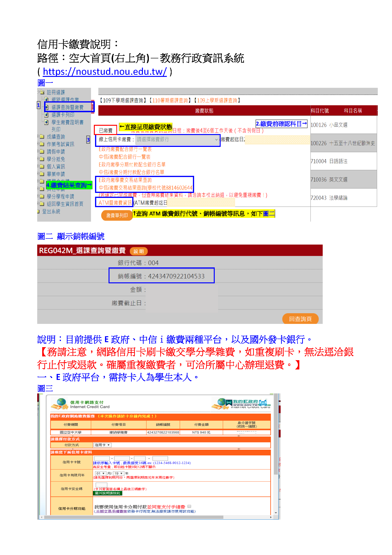Open 選課查詢暨繳費 in the tree
This screenshot has height=555, width=392.
tap(67, 107)
